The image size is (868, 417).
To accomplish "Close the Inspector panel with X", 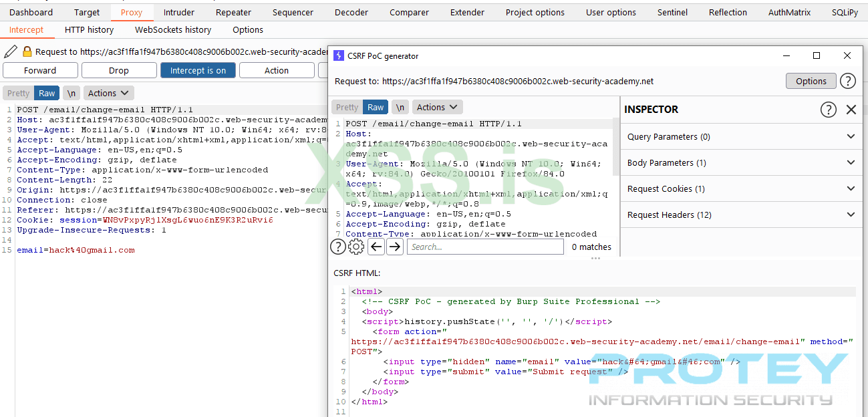I will click(851, 110).
